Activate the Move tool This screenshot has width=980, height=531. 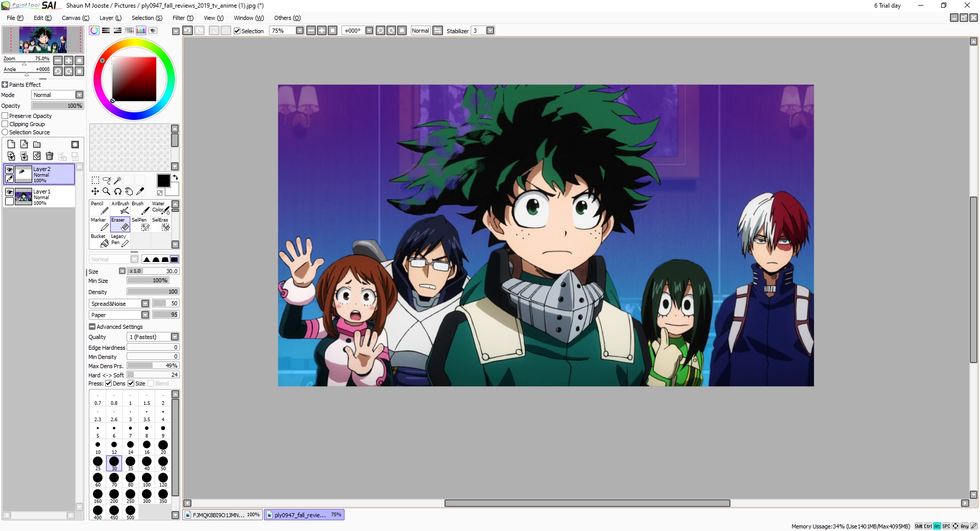(95, 191)
